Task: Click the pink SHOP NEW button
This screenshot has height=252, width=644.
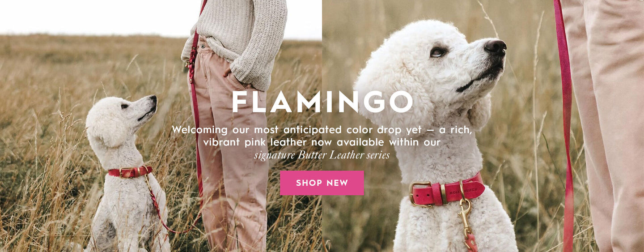Action: 322,183
